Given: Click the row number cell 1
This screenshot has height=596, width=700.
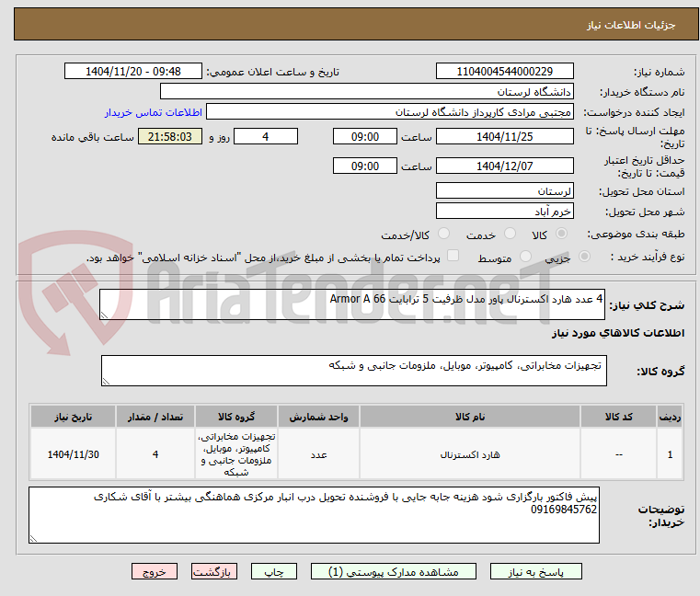Looking at the screenshot, I should pyautogui.click(x=670, y=454).
